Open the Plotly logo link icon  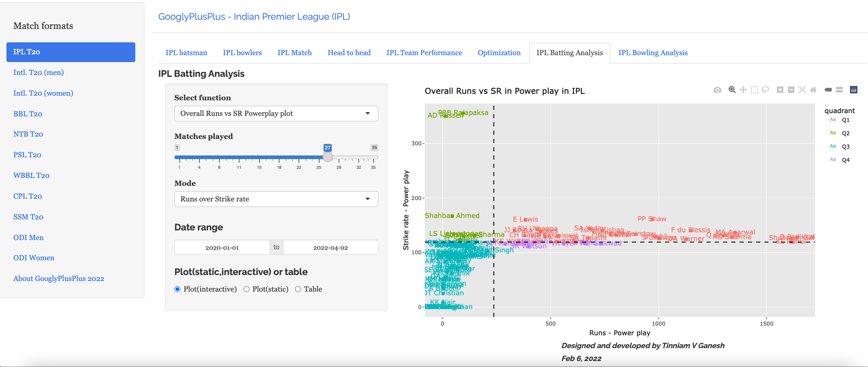click(x=853, y=90)
